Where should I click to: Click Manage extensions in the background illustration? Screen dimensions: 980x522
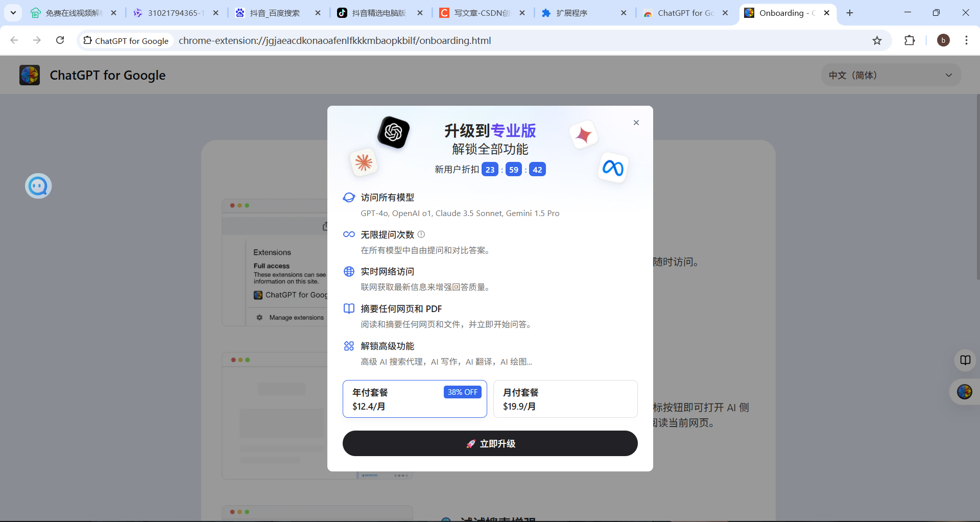296,317
